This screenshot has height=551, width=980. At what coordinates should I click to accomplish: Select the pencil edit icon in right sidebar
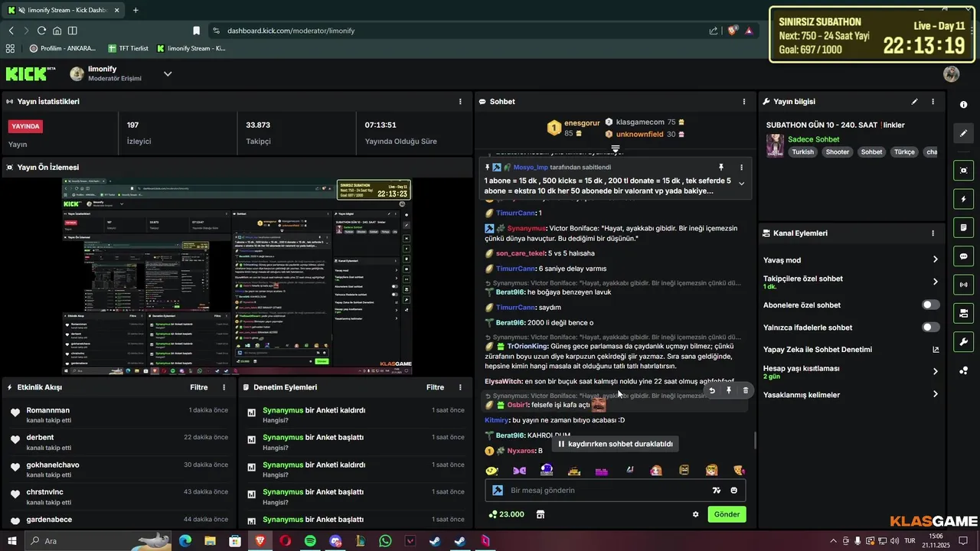click(x=963, y=133)
